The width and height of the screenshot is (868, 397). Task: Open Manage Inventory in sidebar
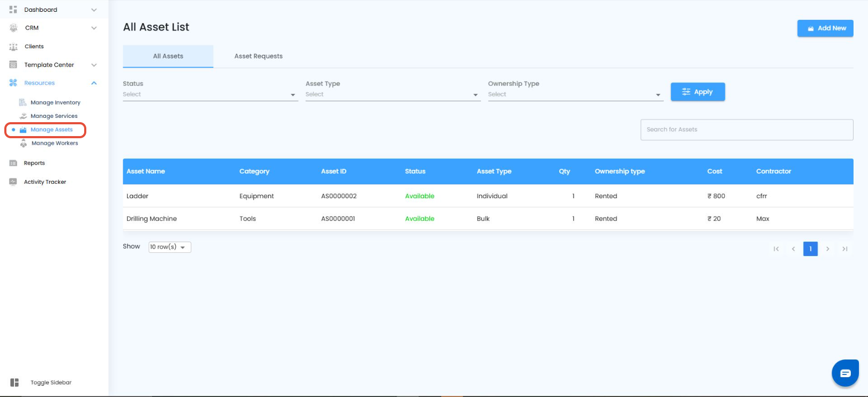coord(55,102)
